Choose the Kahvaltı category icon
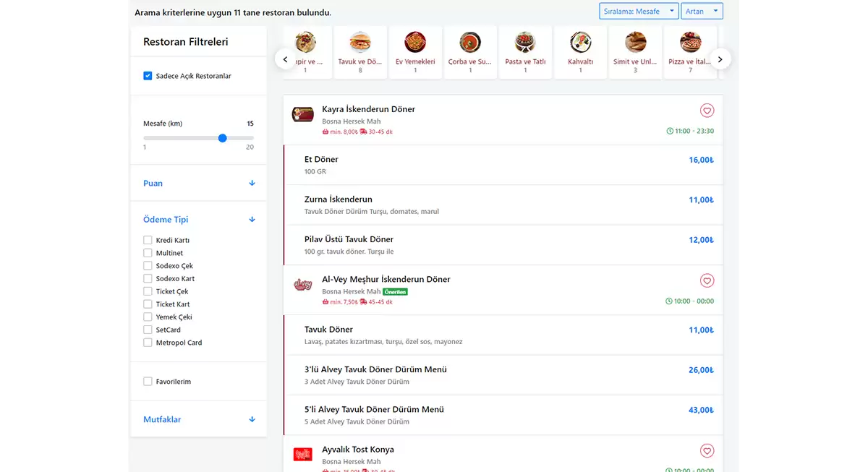Image resolution: width=868 pixels, height=472 pixels. pyautogui.click(x=580, y=52)
